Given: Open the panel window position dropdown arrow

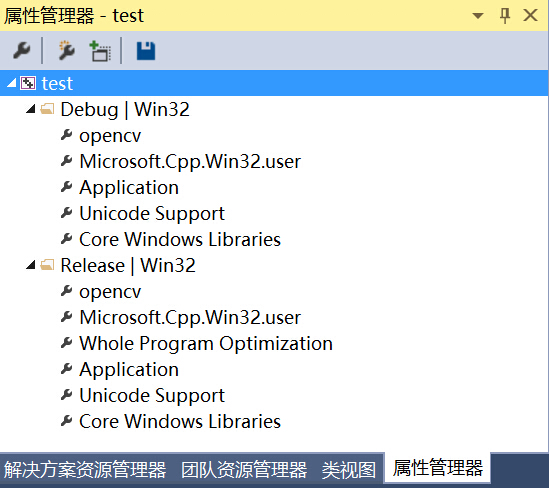Looking at the screenshot, I should click(478, 15).
